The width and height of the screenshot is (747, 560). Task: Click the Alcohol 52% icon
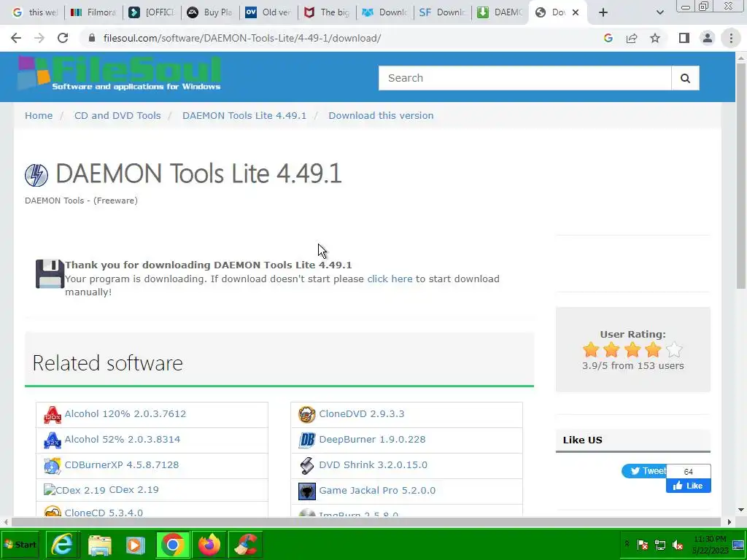53,440
